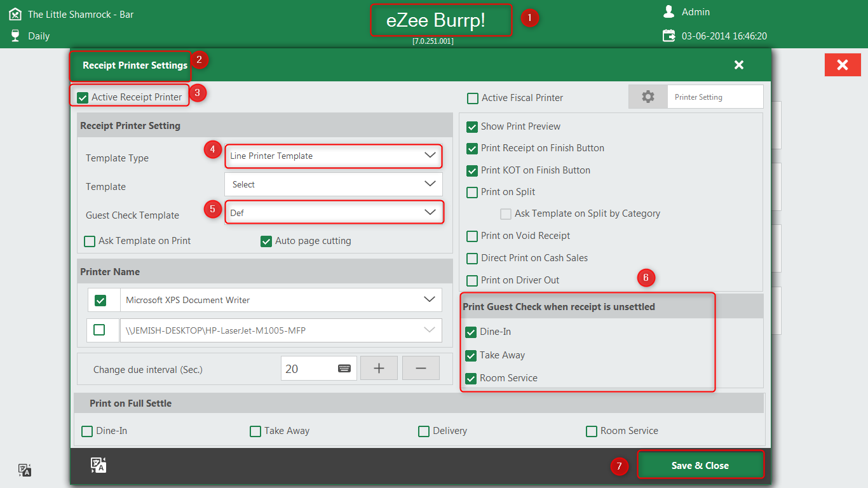Check Dine-In under Print on Full Settle
The image size is (868, 488).
point(87,431)
